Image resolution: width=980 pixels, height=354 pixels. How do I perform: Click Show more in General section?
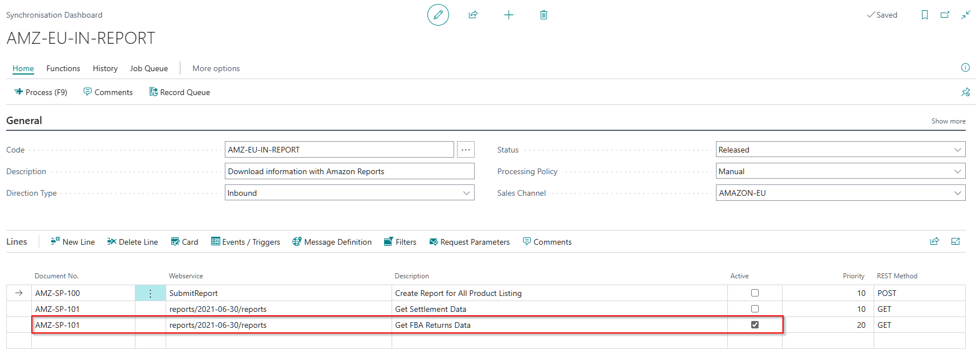(x=948, y=121)
